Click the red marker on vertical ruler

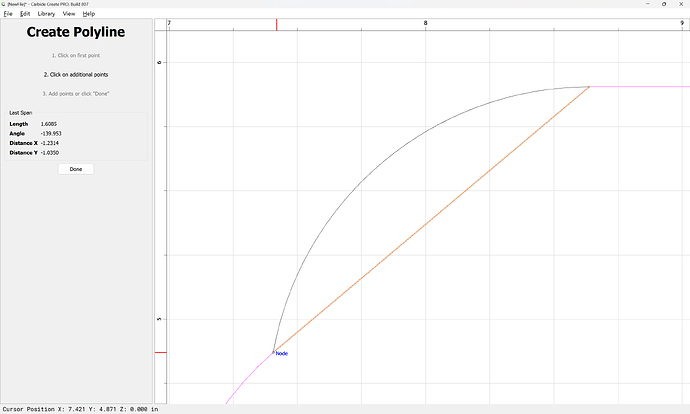pyautogui.click(x=161, y=352)
